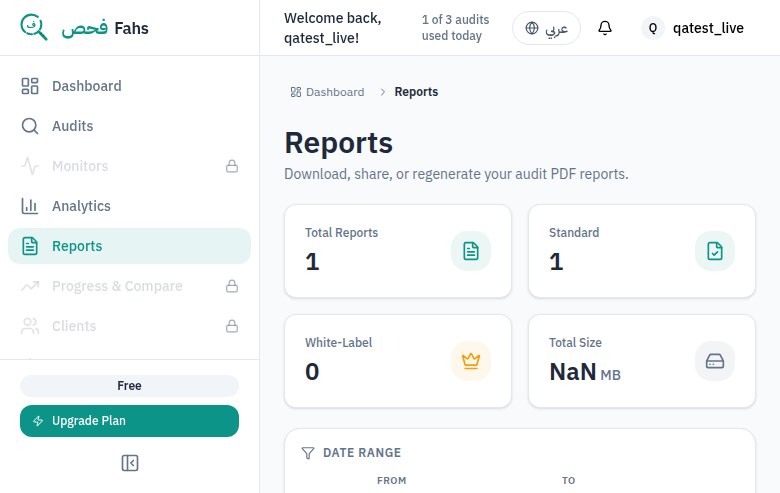This screenshot has width=780, height=493.
Task: Click the Audits search icon
Action: pyautogui.click(x=30, y=126)
